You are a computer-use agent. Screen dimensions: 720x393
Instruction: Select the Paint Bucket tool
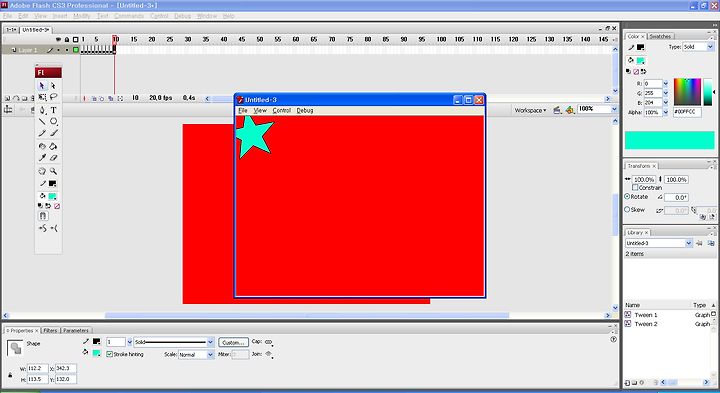[x=53, y=146]
